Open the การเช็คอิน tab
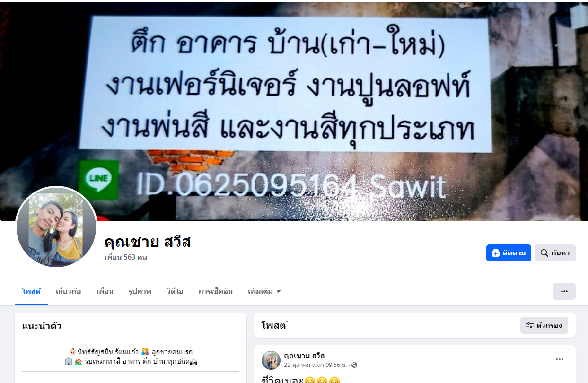This screenshot has height=383, width=588. coord(216,291)
